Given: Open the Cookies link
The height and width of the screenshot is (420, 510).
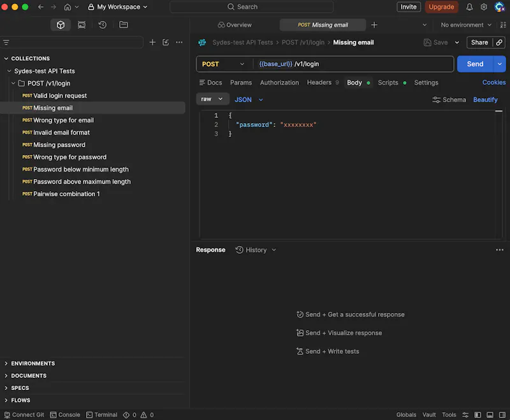Looking at the screenshot, I should [x=493, y=83].
